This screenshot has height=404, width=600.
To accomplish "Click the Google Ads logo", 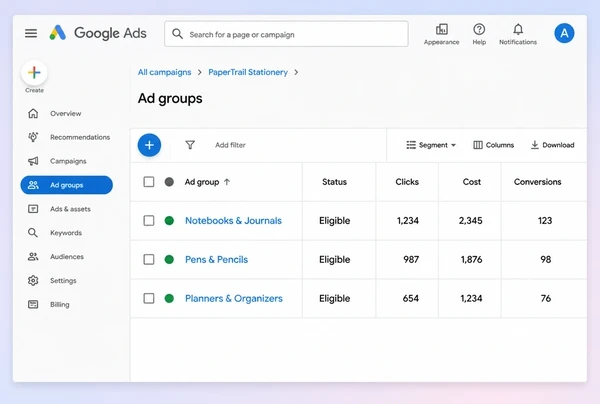I will coord(98,33).
